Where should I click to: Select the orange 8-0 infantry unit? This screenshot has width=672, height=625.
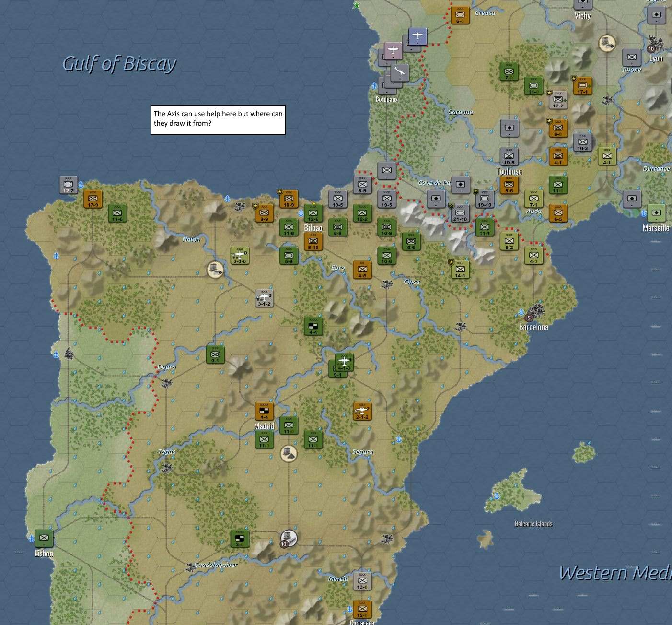pos(558,128)
